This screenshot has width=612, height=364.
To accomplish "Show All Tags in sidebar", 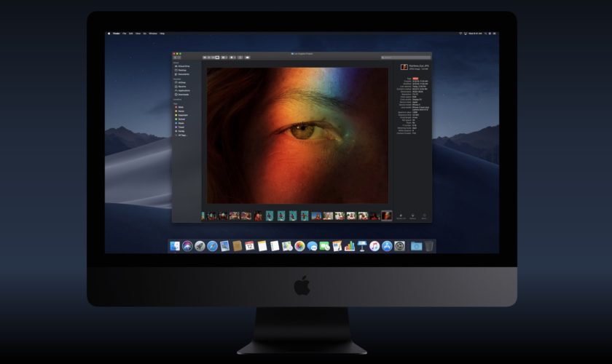I will tap(181, 135).
